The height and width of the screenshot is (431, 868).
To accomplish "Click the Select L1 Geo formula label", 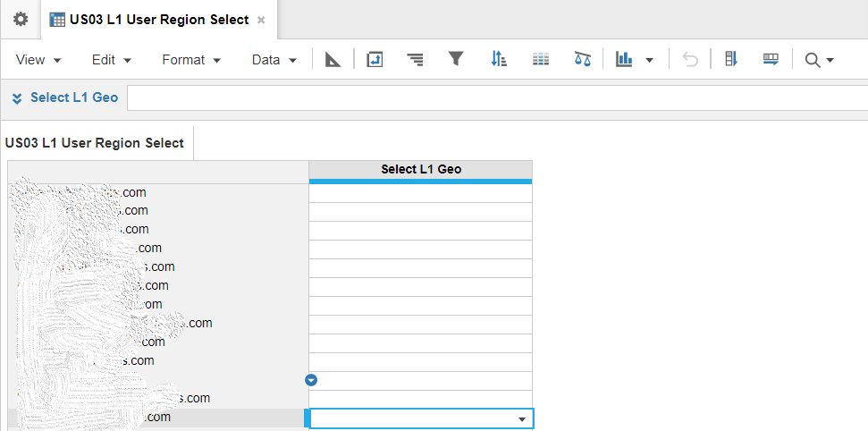I will click(74, 97).
